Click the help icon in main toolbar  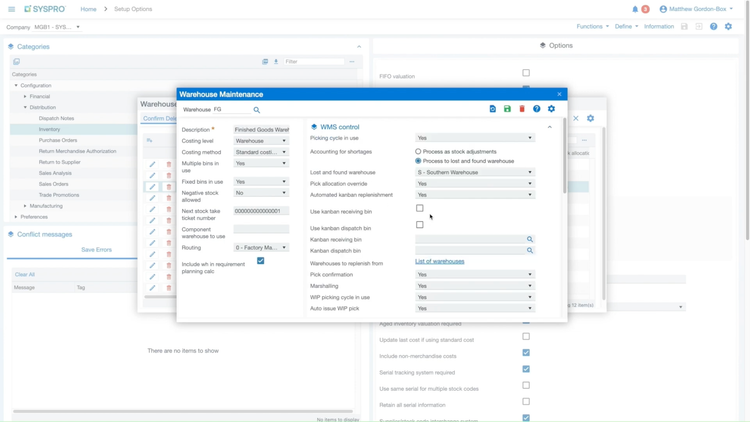tap(714, 27)
